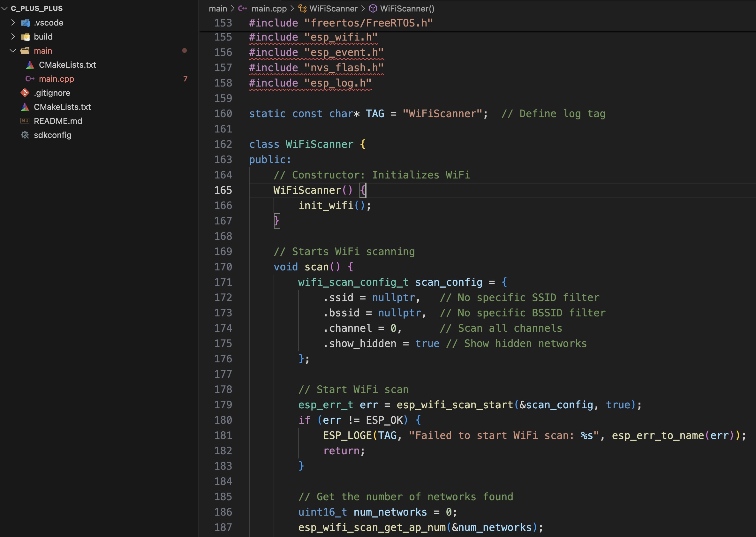Click the opening brace of WiFiScanner() constructor
This screenshot has width=756, height=537.
pos(363,190)
